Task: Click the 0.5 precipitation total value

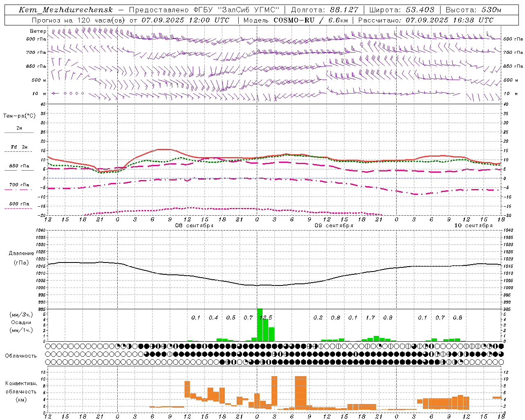Action: [231, 317]
